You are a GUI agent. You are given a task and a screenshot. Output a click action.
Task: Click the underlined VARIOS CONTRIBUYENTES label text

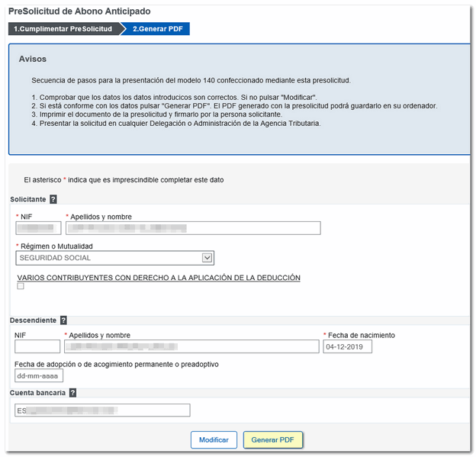[x=159, y=278]
